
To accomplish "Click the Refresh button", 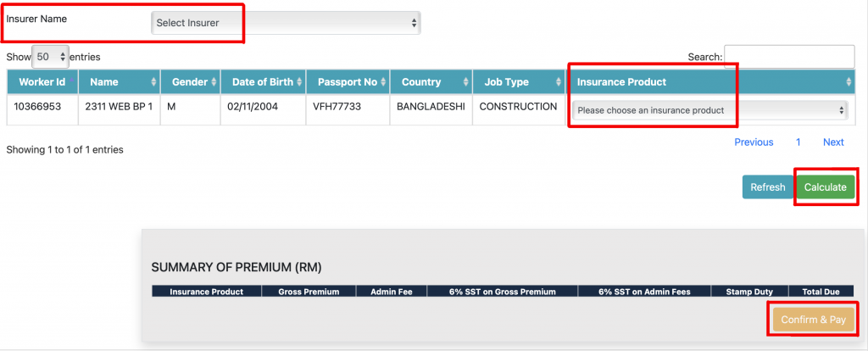I will (767, 187).
